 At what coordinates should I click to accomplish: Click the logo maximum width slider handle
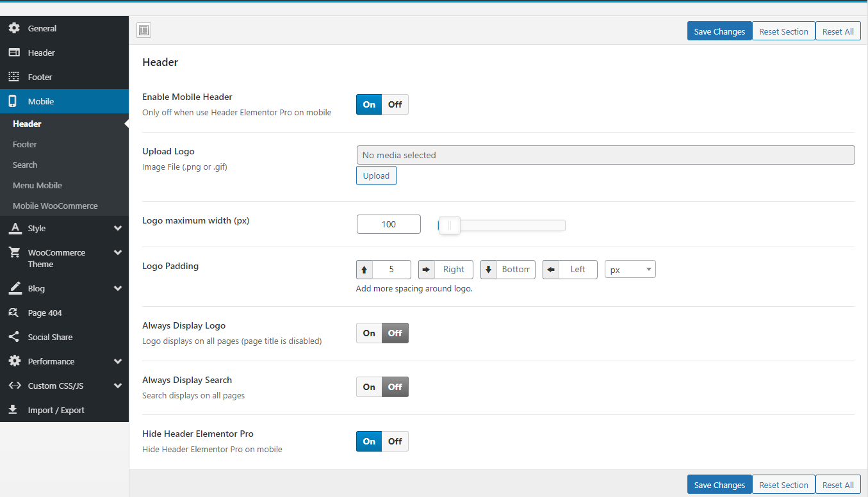(x=449, y=225)
